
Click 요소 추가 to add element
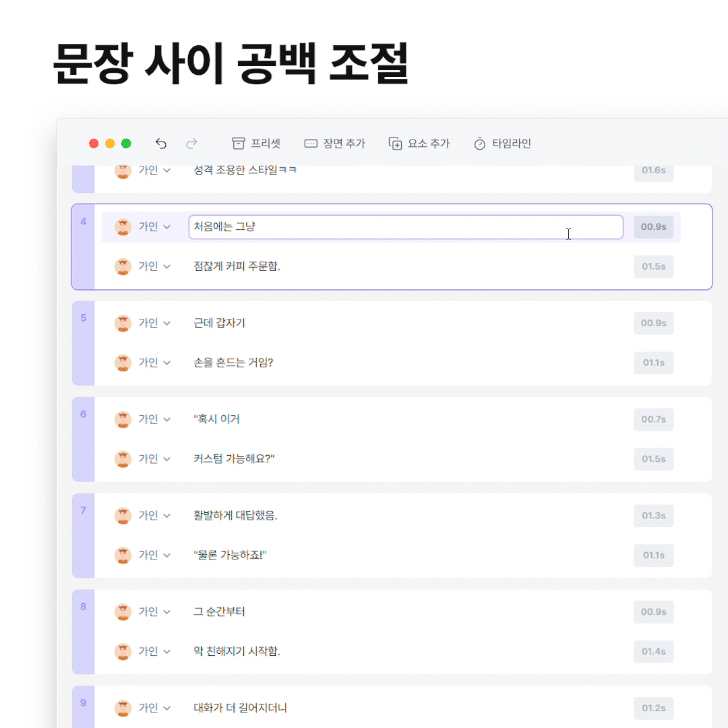[x=419, y=144]
